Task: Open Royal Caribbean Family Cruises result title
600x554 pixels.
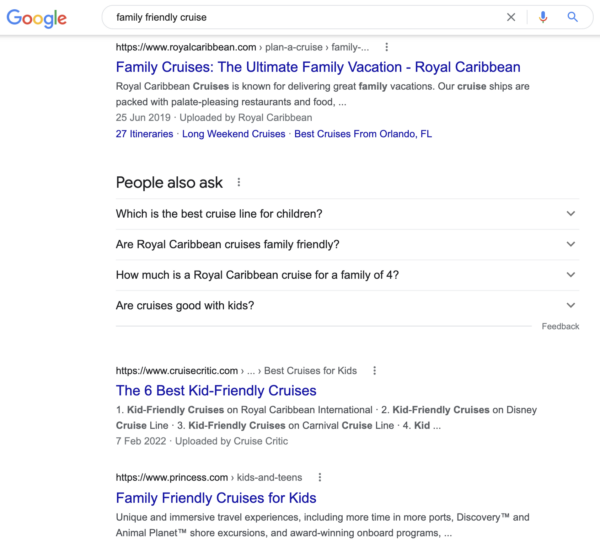Action: [318, 67]
